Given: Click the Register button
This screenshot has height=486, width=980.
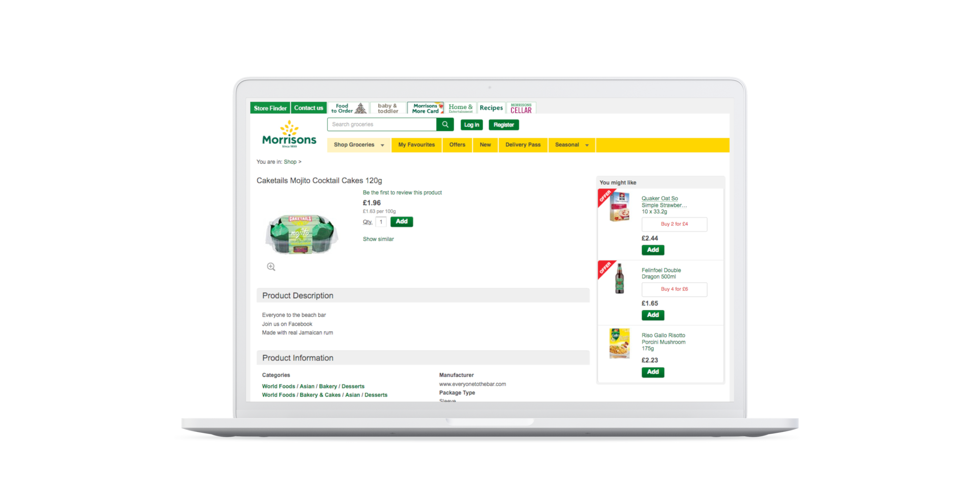Looking at the screenshot, I should pos(503,125).
